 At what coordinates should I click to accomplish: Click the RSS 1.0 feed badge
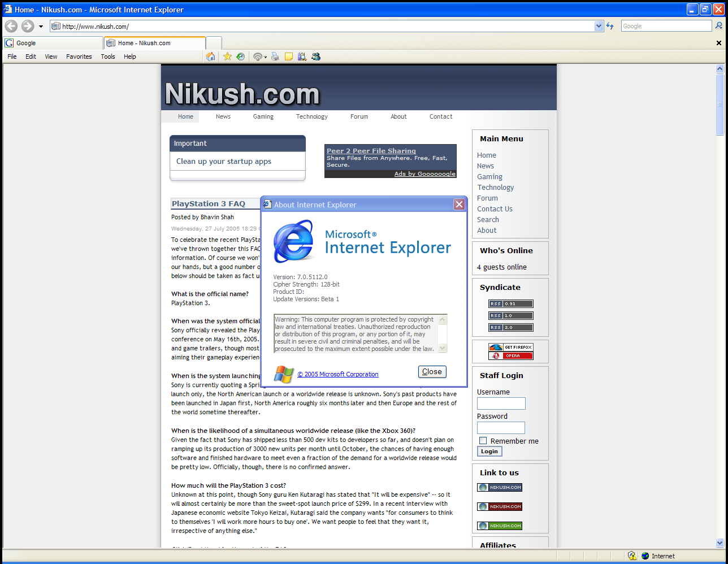[x=511, y=315]
